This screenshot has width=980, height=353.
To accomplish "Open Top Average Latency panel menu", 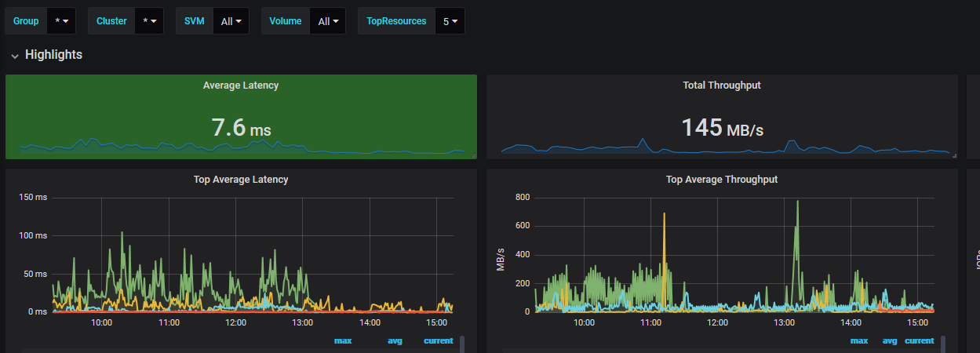I will coord(241,180).
